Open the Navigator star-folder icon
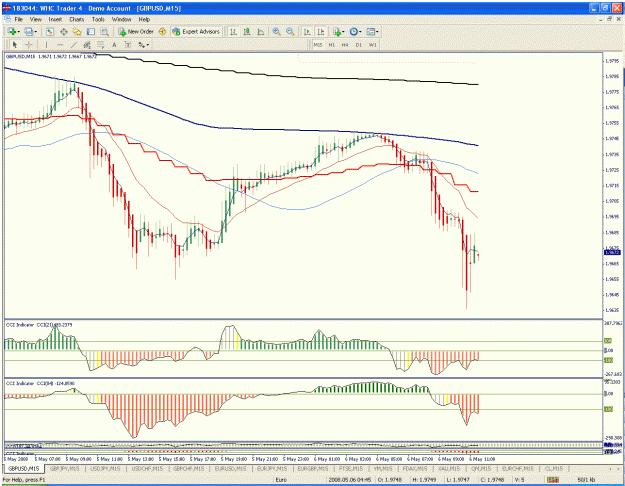Viewport: 625px width, 486px height. [x=77, y=31]
